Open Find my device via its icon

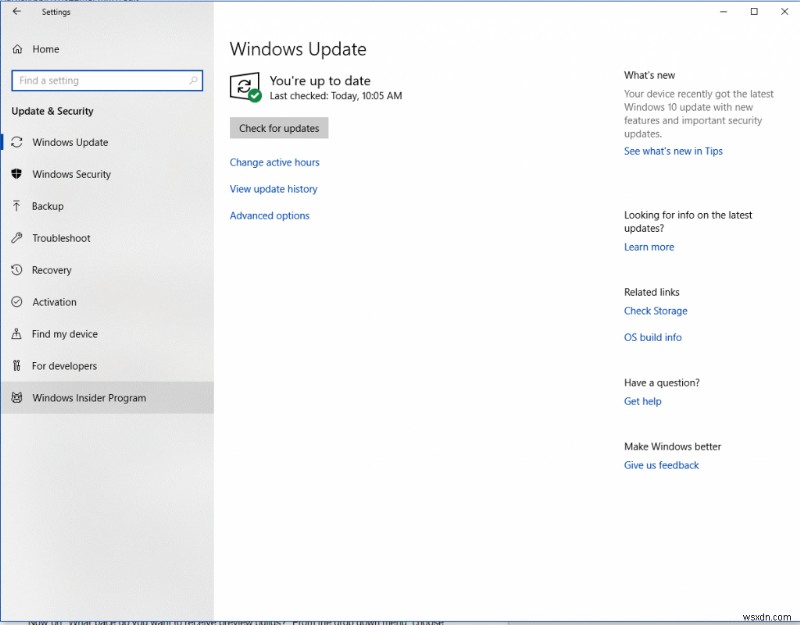17,334
